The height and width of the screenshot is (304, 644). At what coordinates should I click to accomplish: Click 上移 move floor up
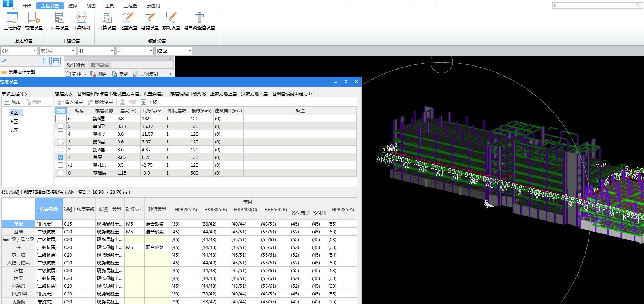pyautogui.click(x=128, y=102)
